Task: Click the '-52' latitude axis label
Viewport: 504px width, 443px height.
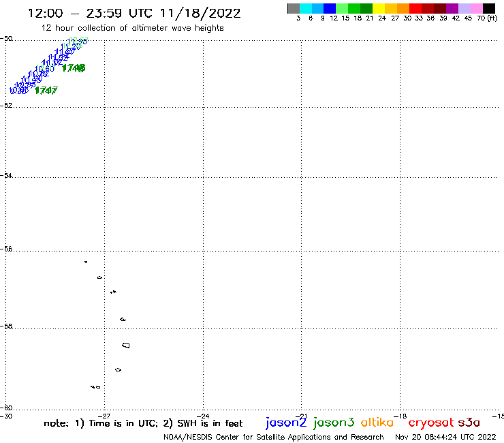Action: point(6,105)
